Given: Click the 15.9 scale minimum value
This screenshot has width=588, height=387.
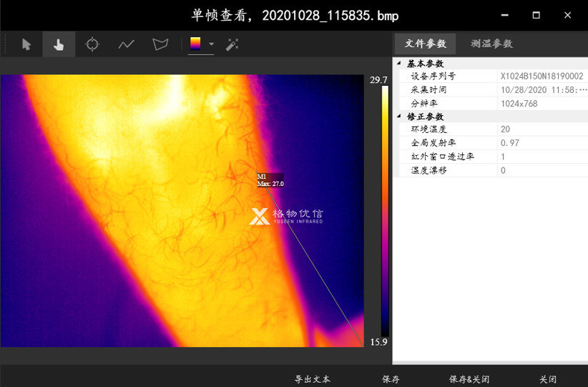Looking at the screenshot, I should click(378, 342).
